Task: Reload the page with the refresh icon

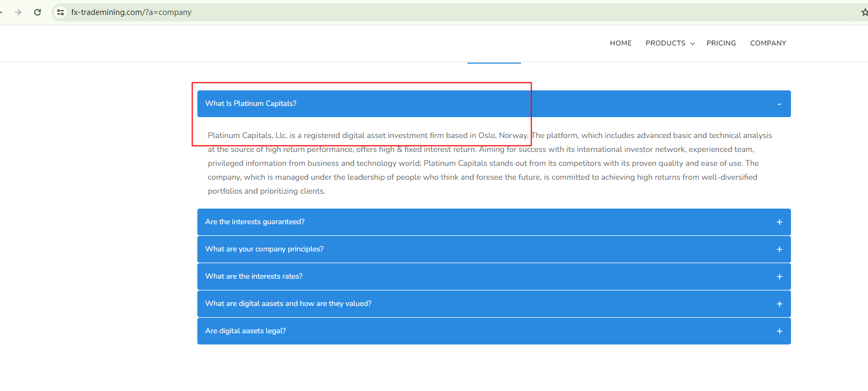Action: point(37,12)
